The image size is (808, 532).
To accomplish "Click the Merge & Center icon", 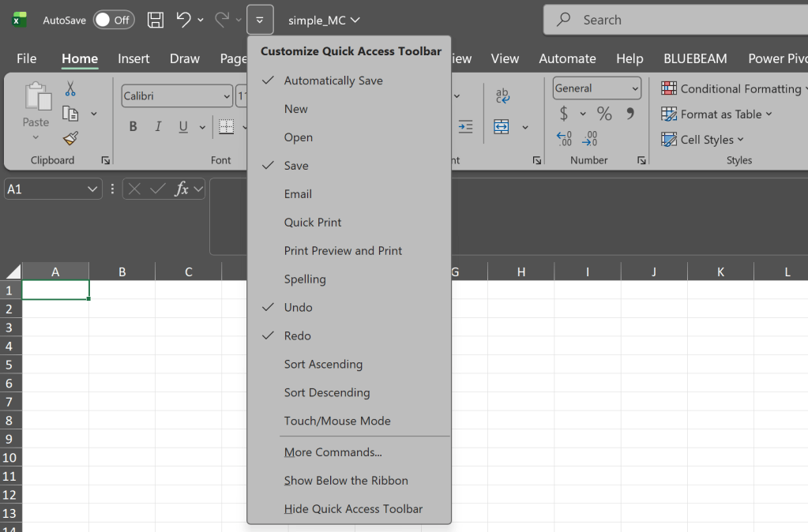I will tap(502, 127).
